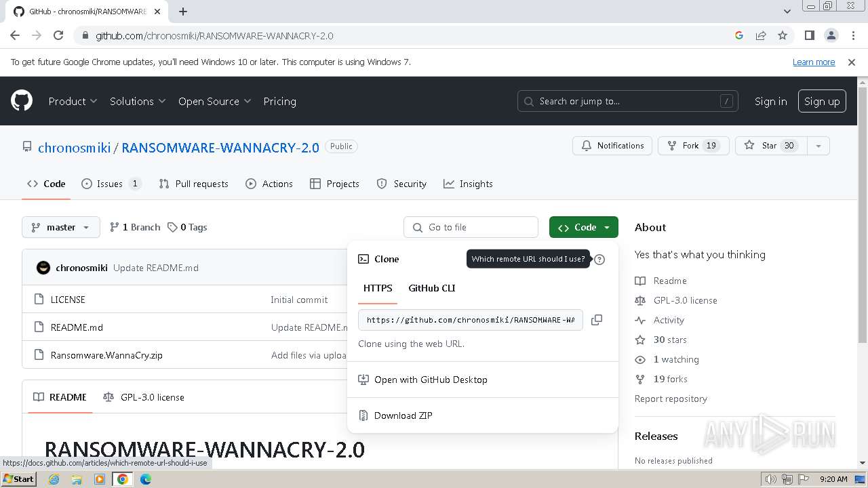This screenshot has height=488, width=868.
Task: Bookmark this page with the star icon
Action: [783, 35]
